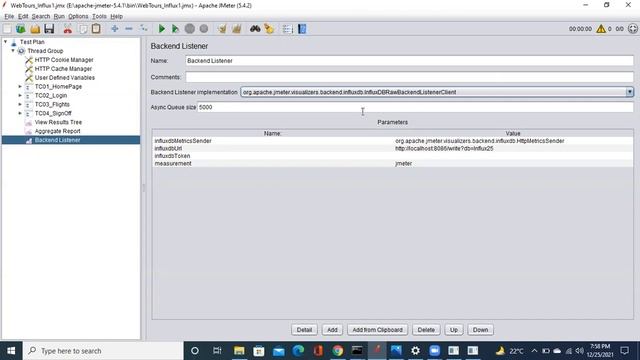Click the Collapse All minus icon

129,29
